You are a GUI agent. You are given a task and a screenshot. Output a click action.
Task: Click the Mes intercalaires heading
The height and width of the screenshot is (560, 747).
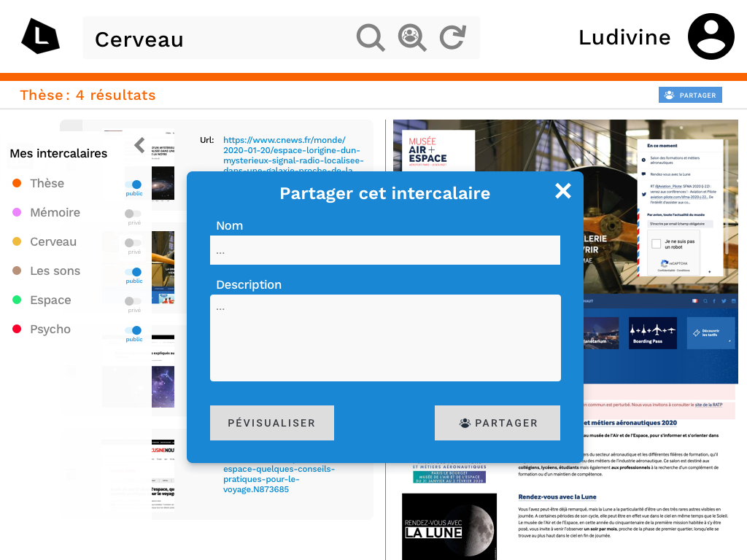coord(58,153)
